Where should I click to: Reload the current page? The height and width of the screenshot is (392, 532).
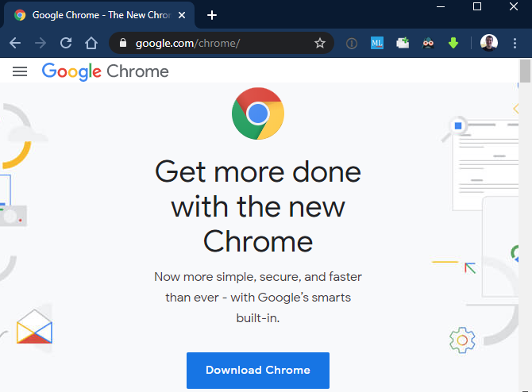[66, 43]
